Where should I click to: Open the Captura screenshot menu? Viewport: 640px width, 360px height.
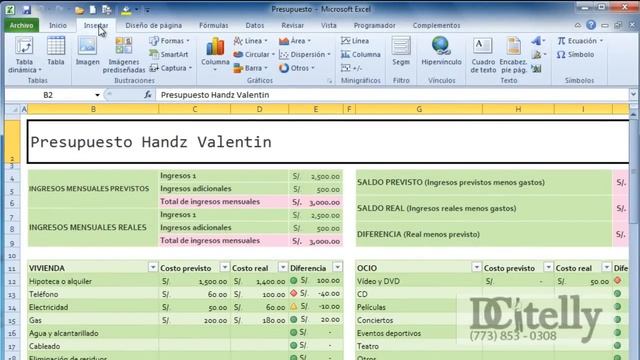pos(171,68)
